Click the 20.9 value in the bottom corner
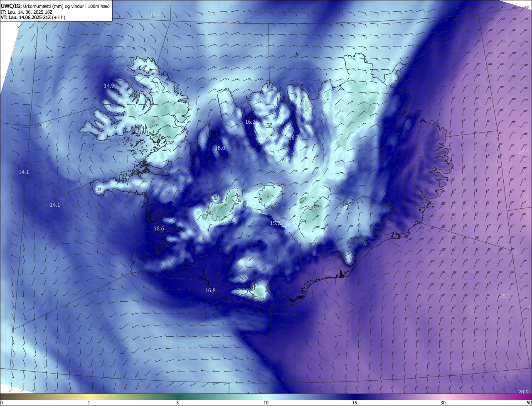532x406 pixels. pyautogui.click(x=523, y=392)
